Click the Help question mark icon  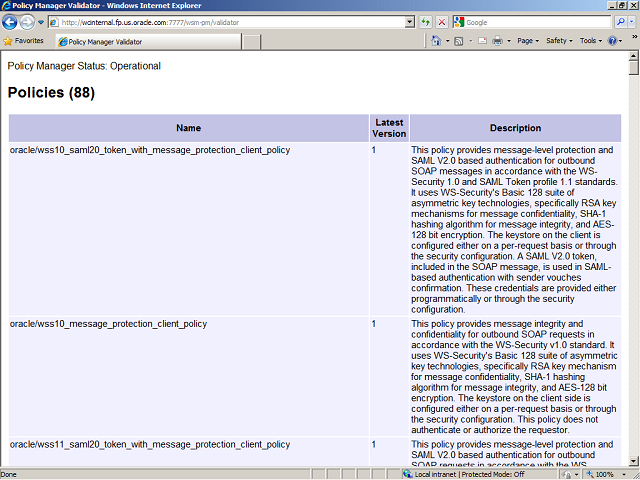click(613, 41)
